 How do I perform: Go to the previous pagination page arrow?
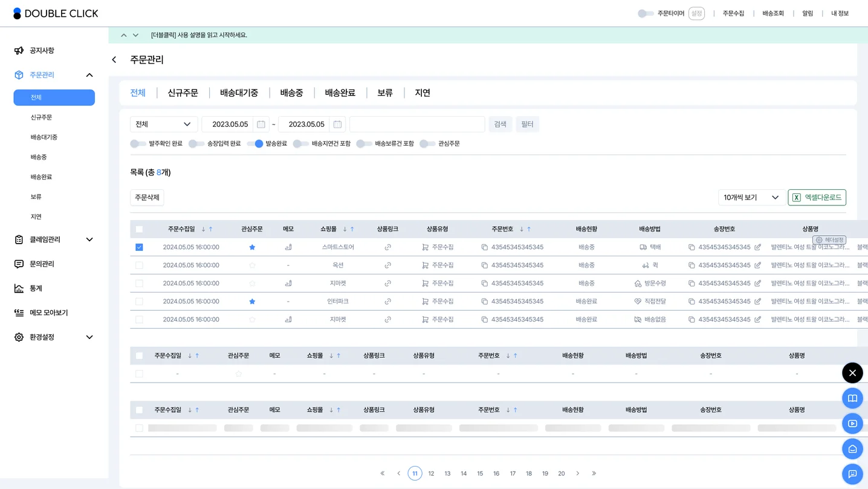[x=398, y=473]
